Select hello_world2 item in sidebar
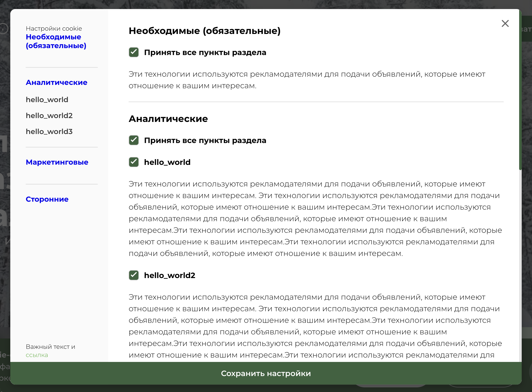Screen dimensions: 532x392 [x=49, y=116]
